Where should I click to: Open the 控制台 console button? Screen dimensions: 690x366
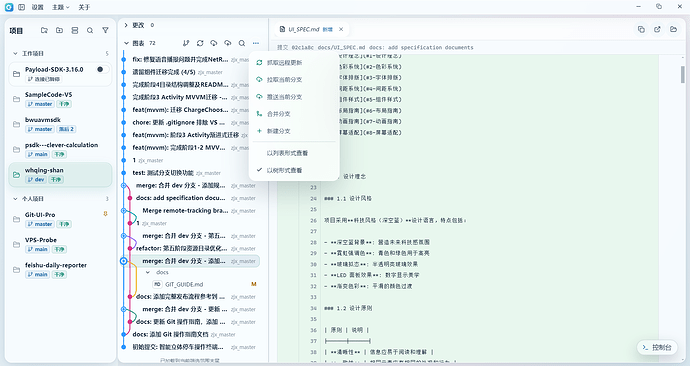point(657,348)
